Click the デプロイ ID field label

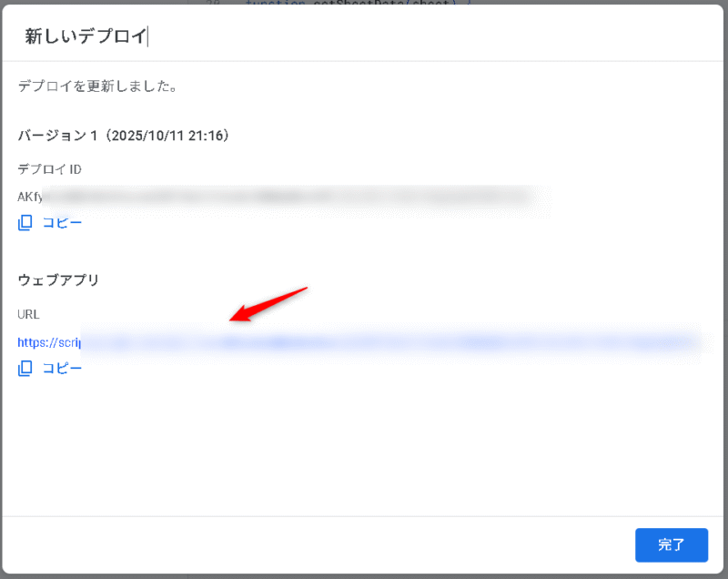(x=51, y=168)
